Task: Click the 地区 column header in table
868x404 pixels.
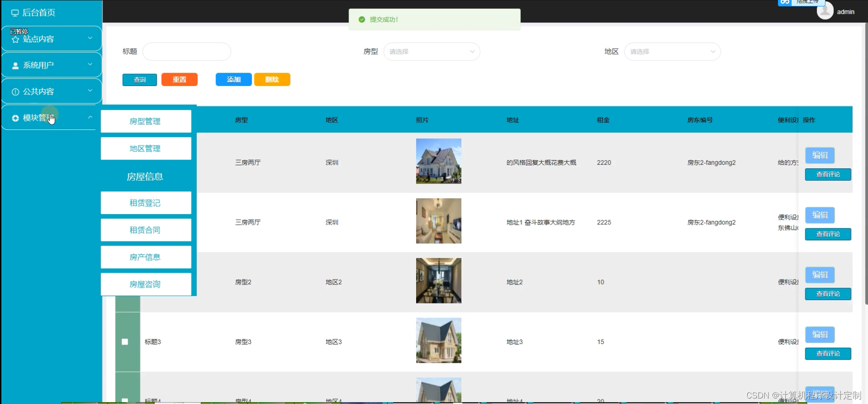Action: (332, 120)
